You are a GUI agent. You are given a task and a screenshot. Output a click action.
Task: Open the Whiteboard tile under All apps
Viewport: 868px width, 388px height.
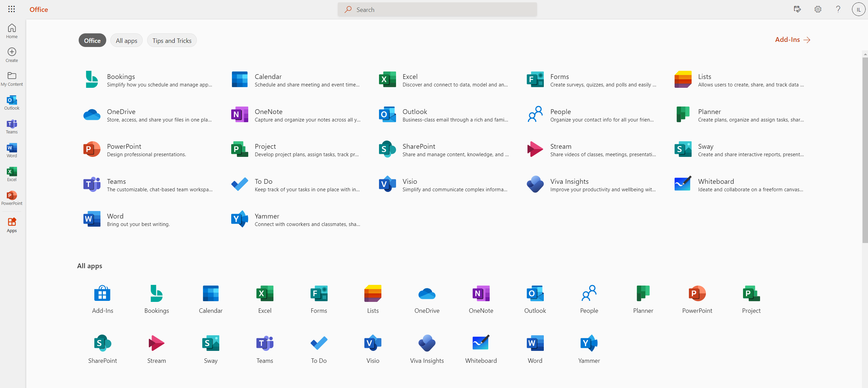tap(481, 349)
